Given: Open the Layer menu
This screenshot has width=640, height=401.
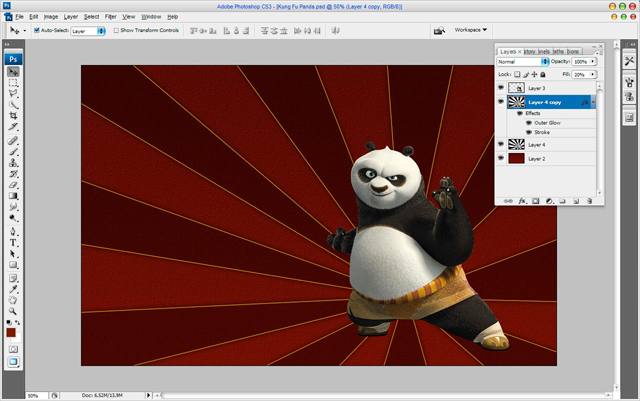Looking at the screenshot, I should pyautogui.click(x=71, y=17).
